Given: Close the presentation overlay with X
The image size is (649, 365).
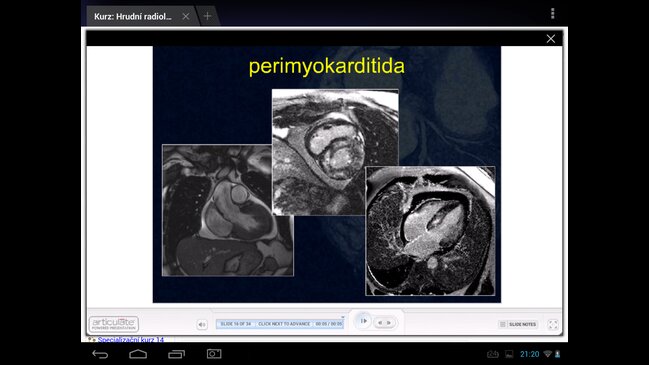Looking at the screenshot, I should pos(550,38).
